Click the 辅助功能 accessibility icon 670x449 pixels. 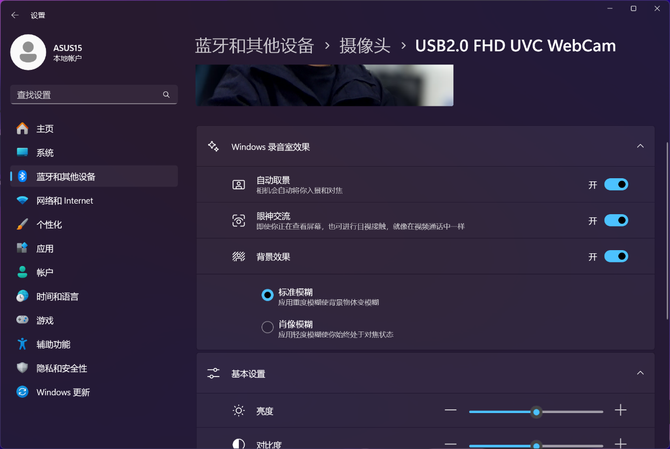pyautogui.click(x=22, y=344)
